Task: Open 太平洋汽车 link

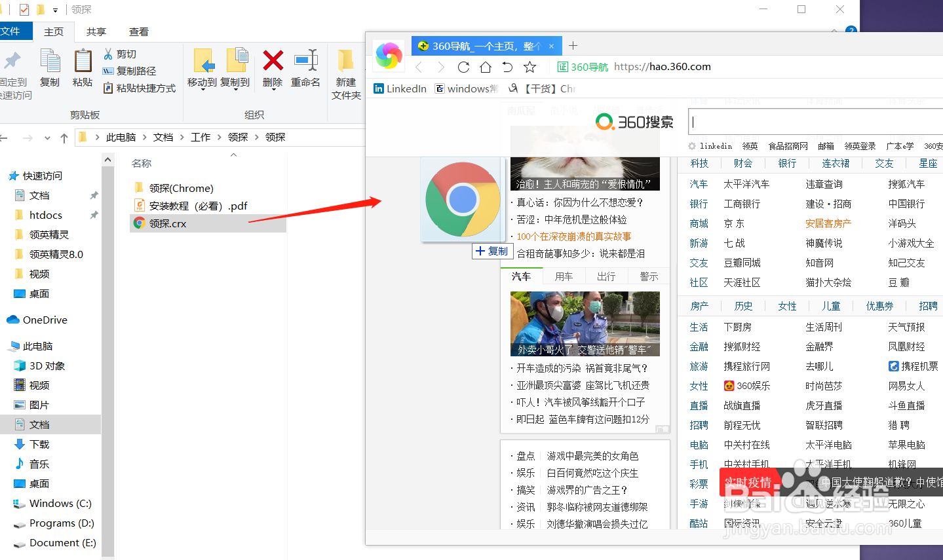Action: [x=746, y=184]
